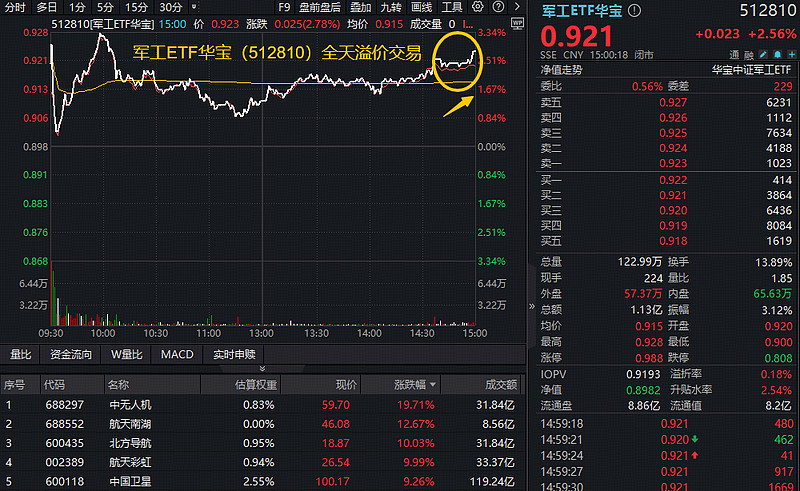The height and width of the screenshot is (491, 800).
Task: Select the 北方导航 stock row
Action: [x=263, y=443]
